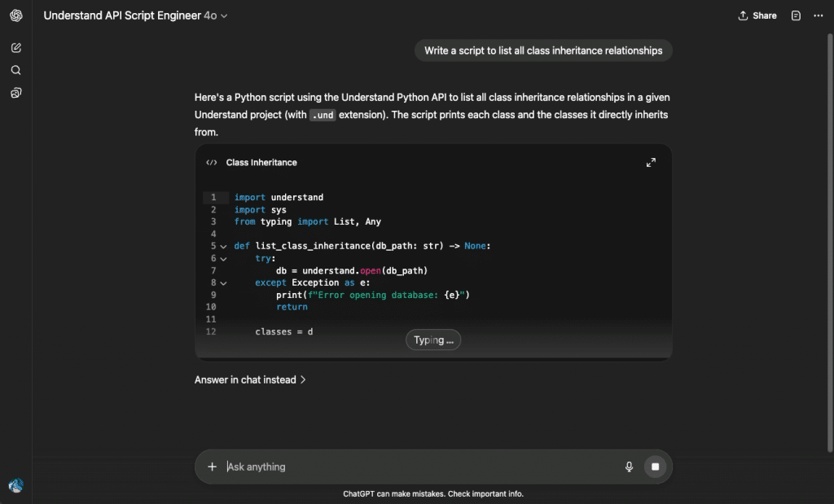Click the 'ChatGPT can make mistakes' disclaimer text
This screenshot has height=504, width=834.
pyautogui.click(x=433, y=494)
